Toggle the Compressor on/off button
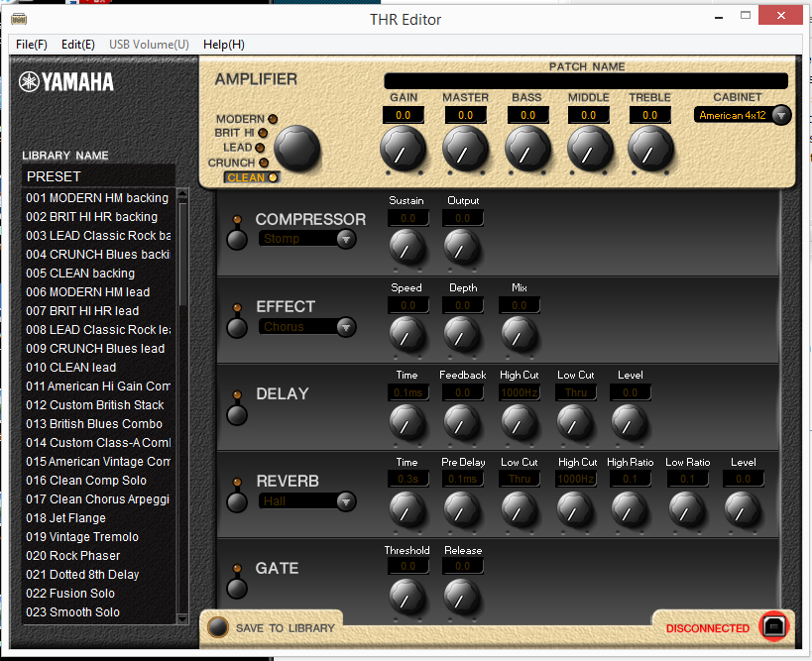The height and width of the screenshot is (661, 812). coord(236,240)
